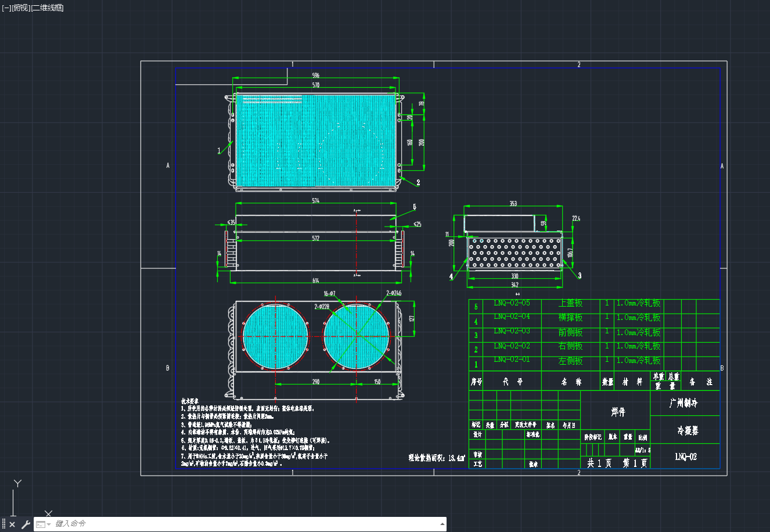
Task: Select the 570 dimension on top view
Action: (315, 85)
